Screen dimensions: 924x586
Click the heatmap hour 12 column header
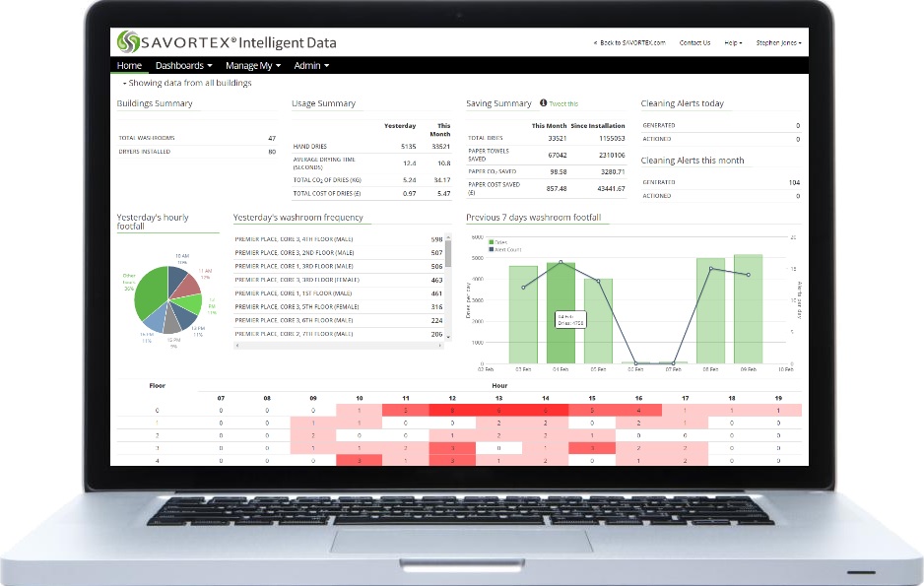pos(452,398)
